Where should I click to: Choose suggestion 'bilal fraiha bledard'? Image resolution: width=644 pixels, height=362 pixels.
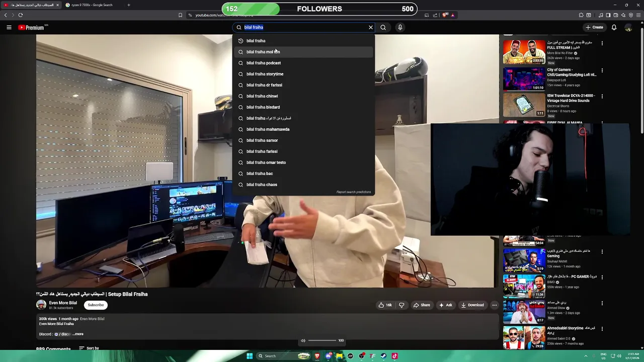pos(303,107)
